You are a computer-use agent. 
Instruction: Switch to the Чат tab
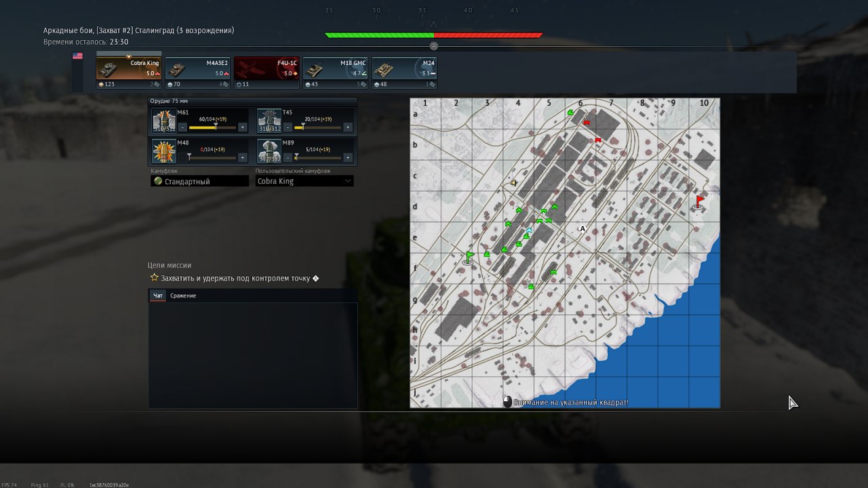pyautogui.click(x=157, y=296)
